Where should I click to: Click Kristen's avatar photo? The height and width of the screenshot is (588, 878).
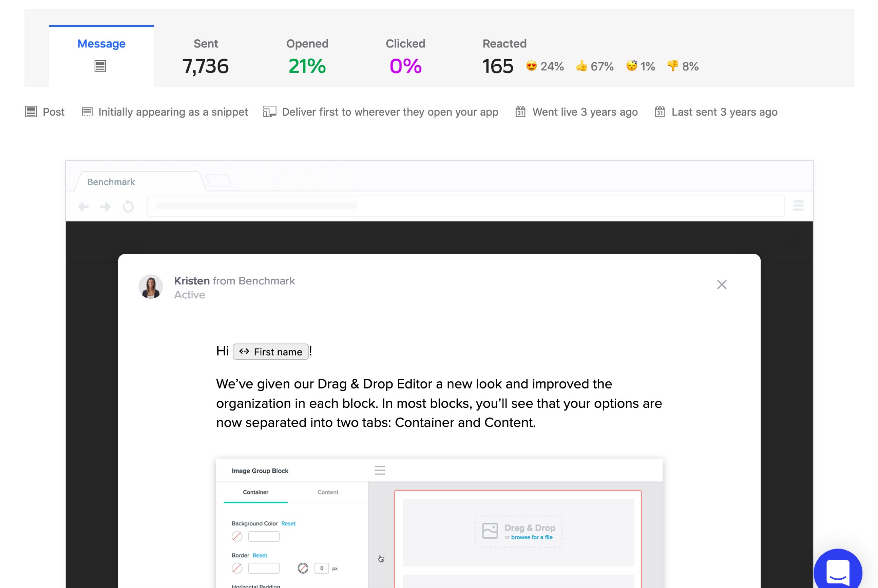(x=151, y=286)
